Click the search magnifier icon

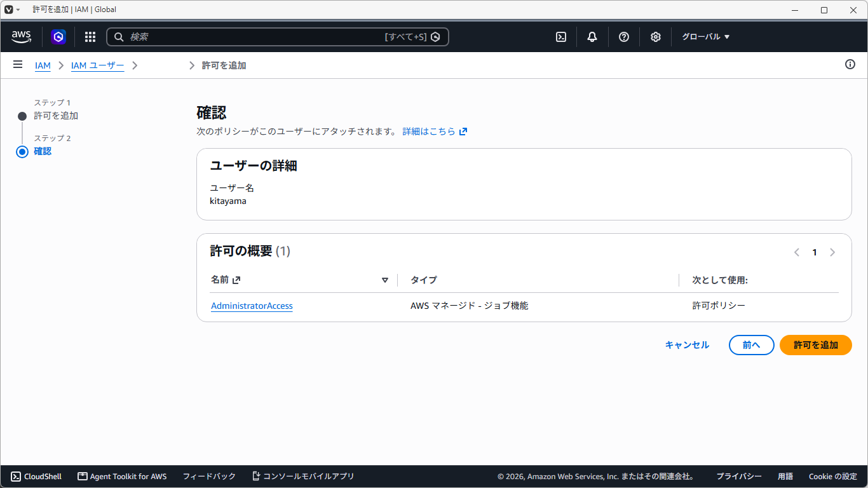pos(119,37)
